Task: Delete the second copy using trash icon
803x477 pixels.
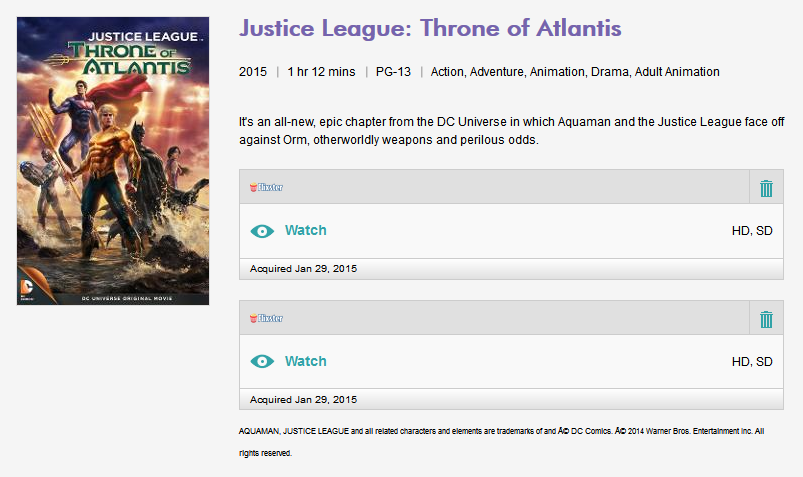Action: pyautogui.click(x=766, y=319)
